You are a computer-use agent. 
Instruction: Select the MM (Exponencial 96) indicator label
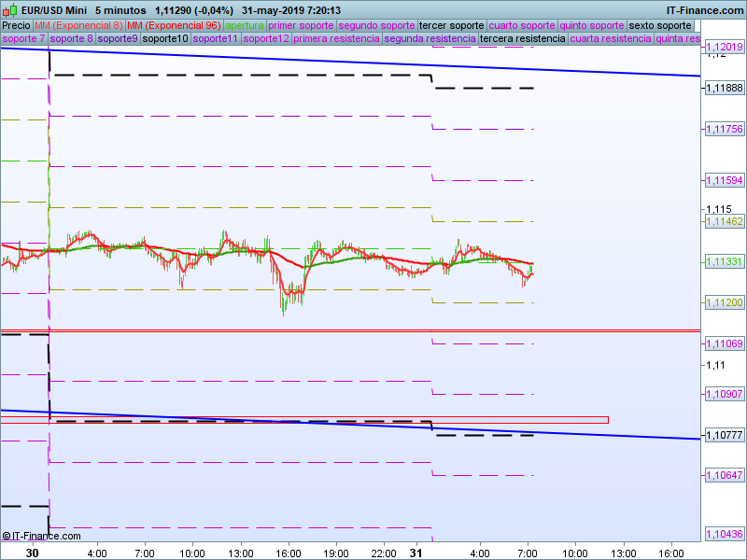tap(174, 25)
